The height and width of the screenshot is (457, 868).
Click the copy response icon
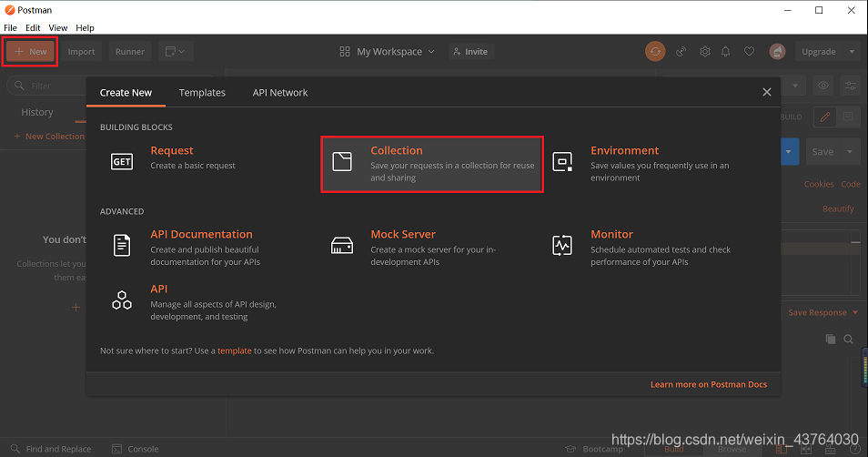coord(831,339)
